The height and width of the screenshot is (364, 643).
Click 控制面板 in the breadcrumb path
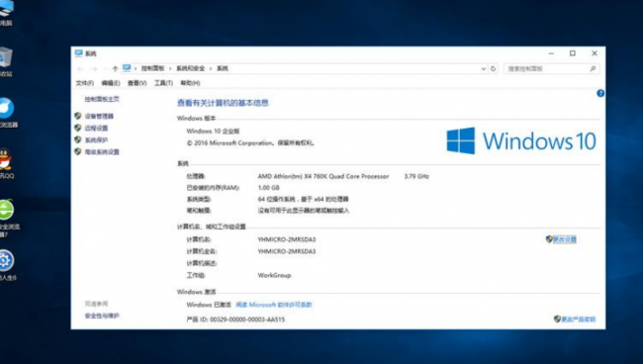(x=152, y=68)
